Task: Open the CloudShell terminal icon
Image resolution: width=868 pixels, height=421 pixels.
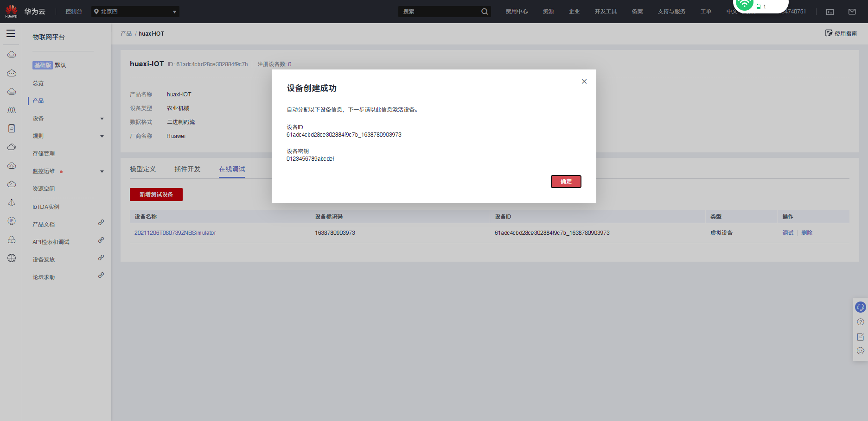Action: pyautogui.click(x=830, y=12)
